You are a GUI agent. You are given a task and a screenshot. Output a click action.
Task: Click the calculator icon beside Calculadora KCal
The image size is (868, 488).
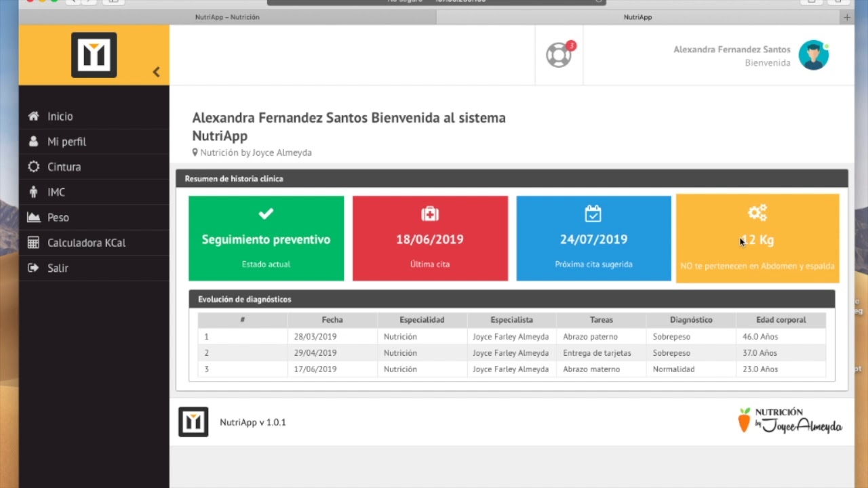(33, 243)
